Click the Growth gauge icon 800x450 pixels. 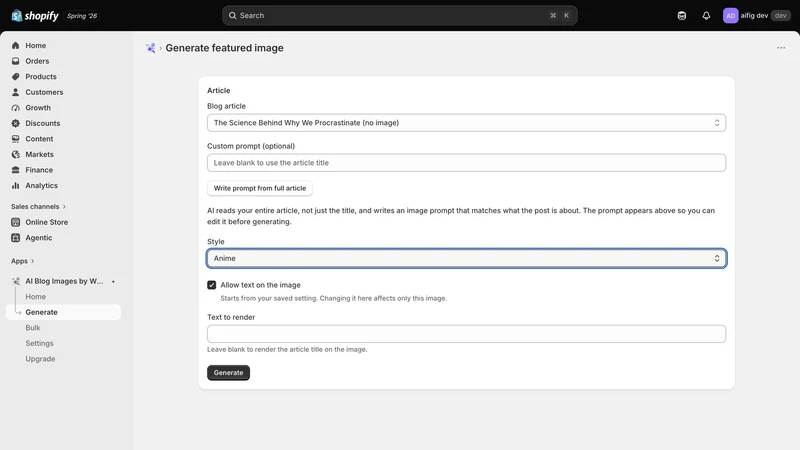tap(15, 108)
